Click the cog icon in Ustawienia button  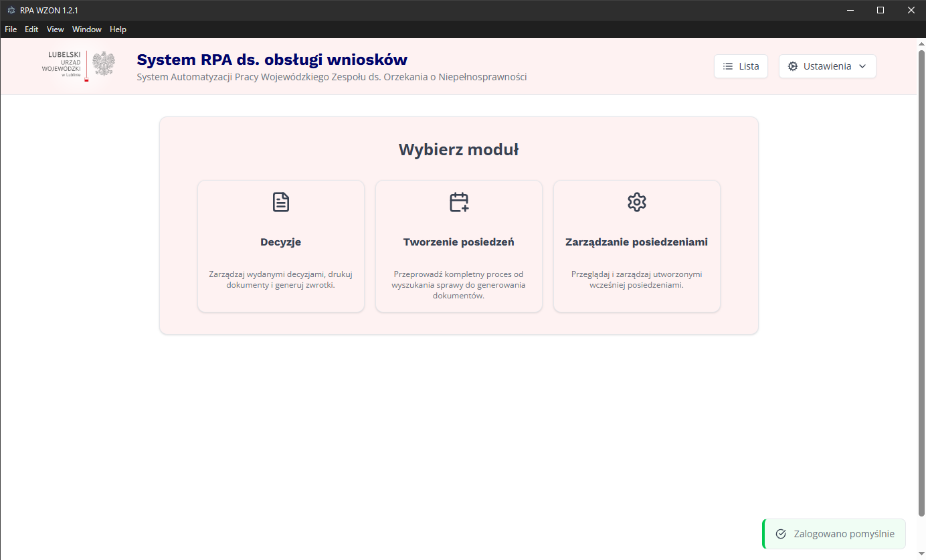tap(793, 66)
